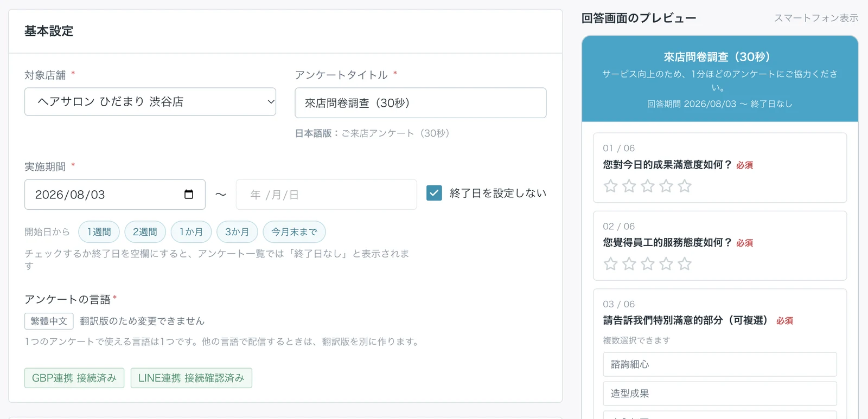Click the 基本設定 section heading
Viewport: 868px width, 419px height.
[49, 31]
